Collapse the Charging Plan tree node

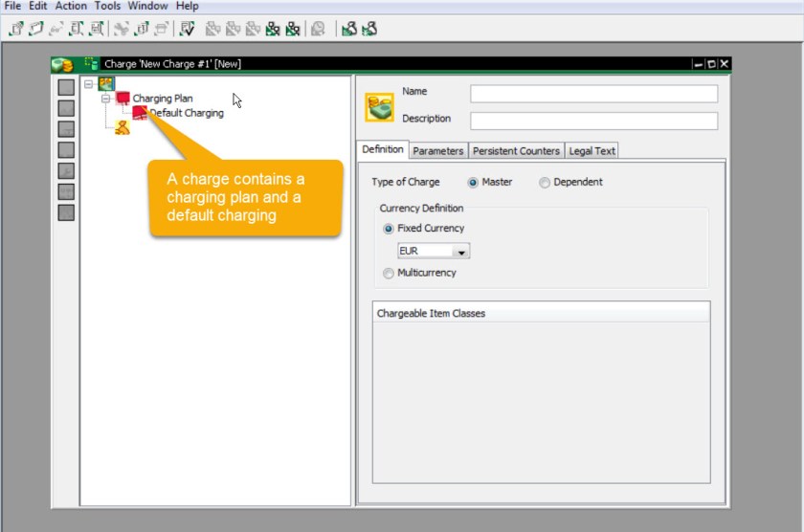click(x=106, y=99)
